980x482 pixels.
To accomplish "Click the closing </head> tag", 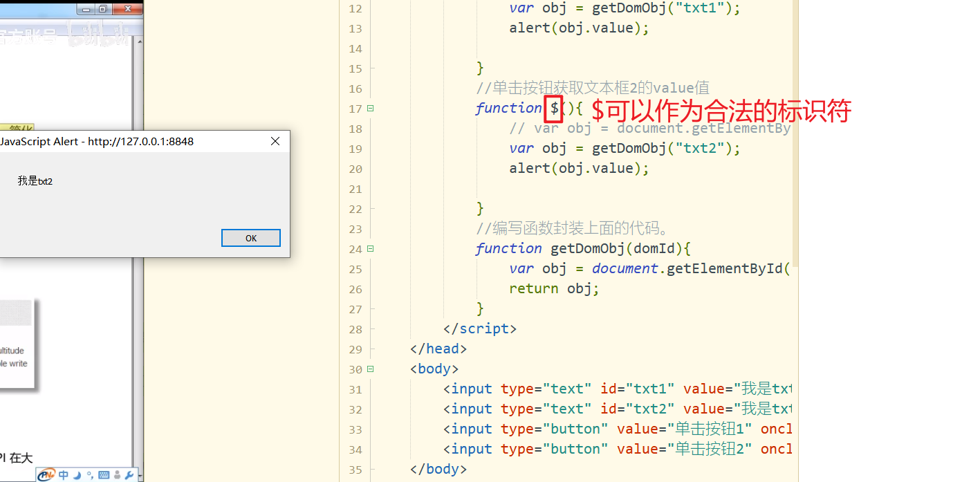I will pos(438,349).
